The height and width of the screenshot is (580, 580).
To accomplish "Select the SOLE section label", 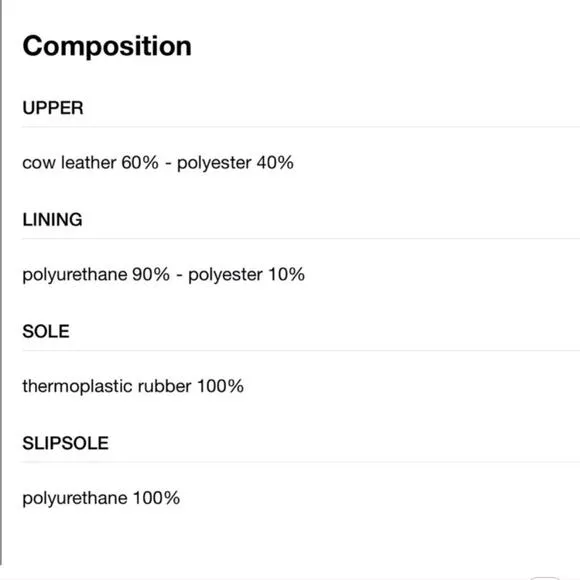I will (46, 331).
